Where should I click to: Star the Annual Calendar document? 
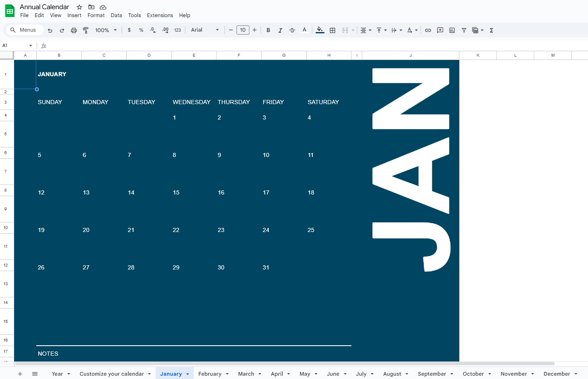point(79,7)
